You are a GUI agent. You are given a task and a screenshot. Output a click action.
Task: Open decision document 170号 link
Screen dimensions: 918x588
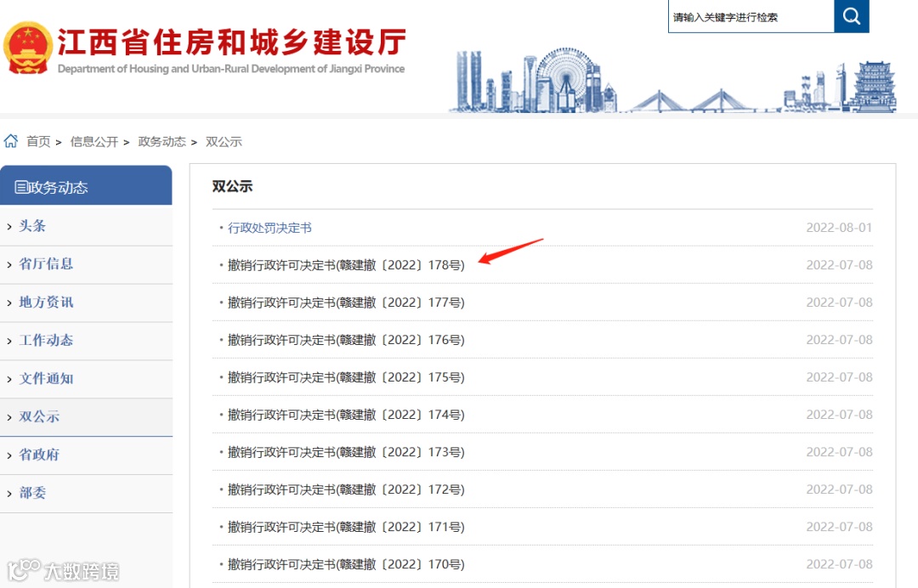346,564
